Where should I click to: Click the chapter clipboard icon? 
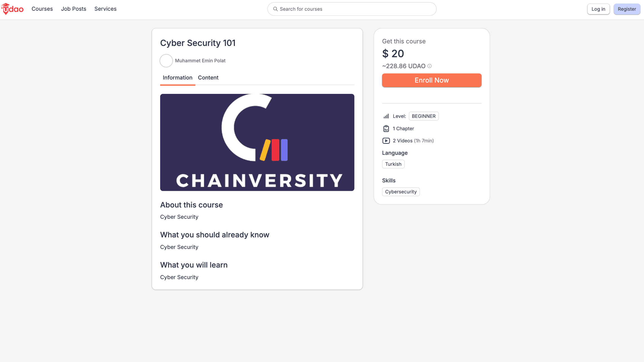tap(386, 129)
